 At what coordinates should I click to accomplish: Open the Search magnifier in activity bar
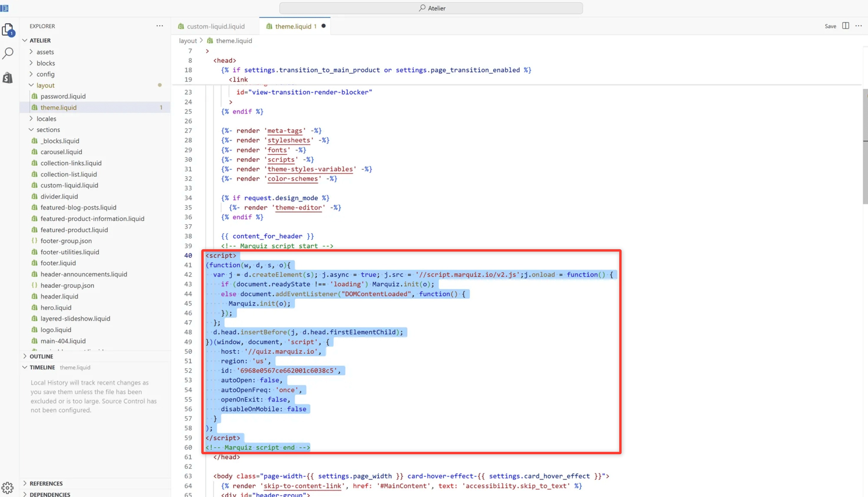coord(7,53)
